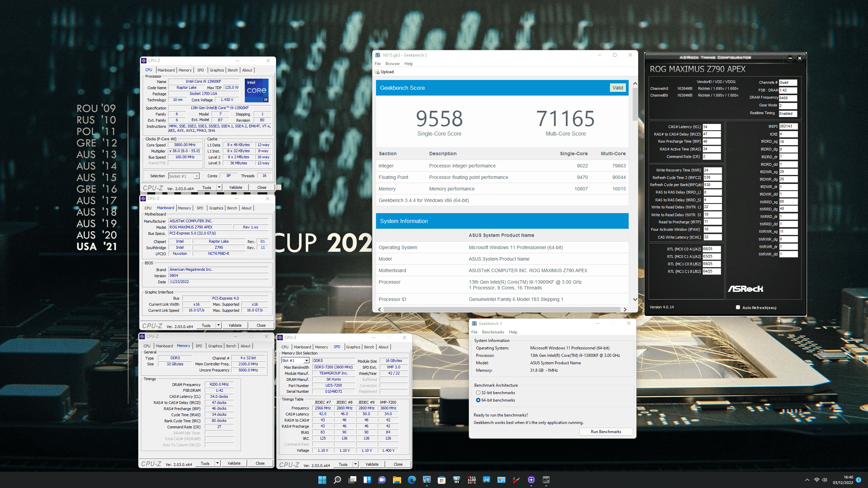The height and width of the screenshot is (488, 868).
Task: Select 32-bit benchmarks radio button
Action: click(x=478, y=392)
